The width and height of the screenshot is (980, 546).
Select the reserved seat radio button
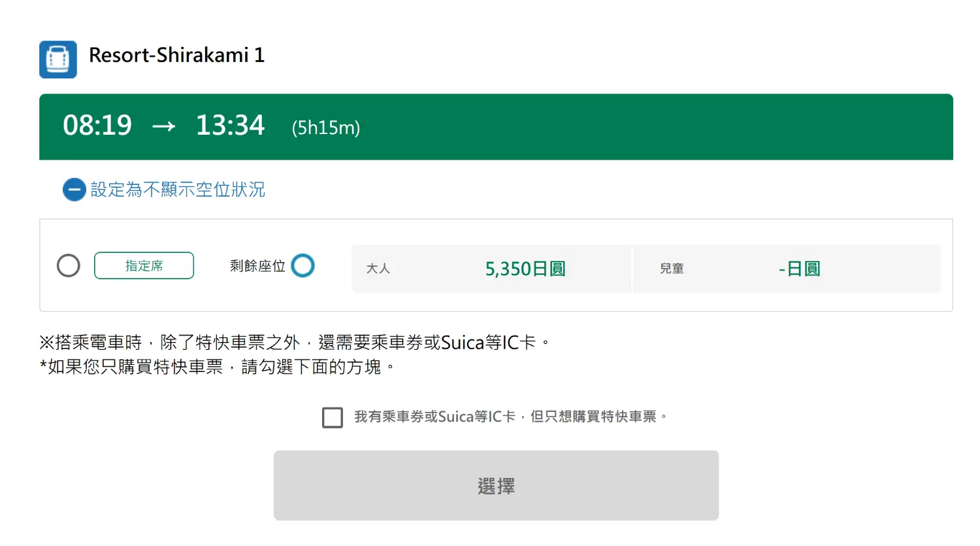(x=69, y=265)
